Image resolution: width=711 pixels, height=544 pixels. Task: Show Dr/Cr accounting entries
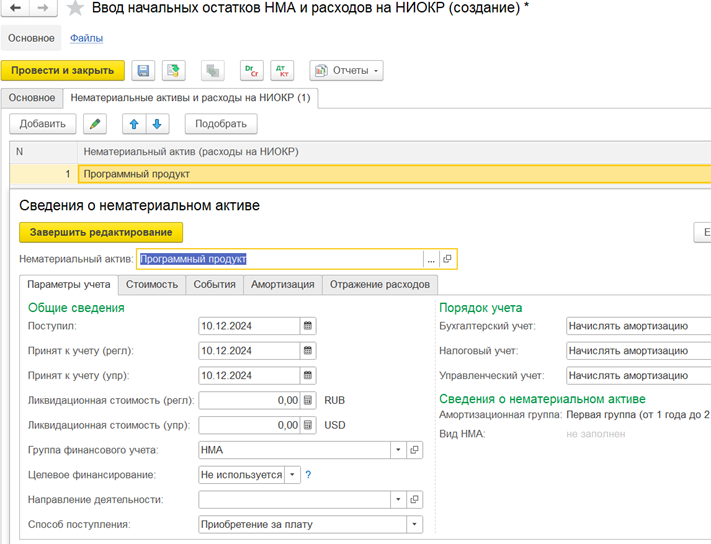pyautogui.click(x=252, y=71)
